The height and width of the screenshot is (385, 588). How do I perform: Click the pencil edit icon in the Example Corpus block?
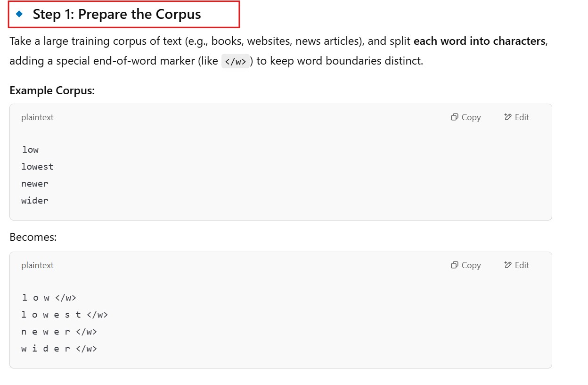[507, 117]
